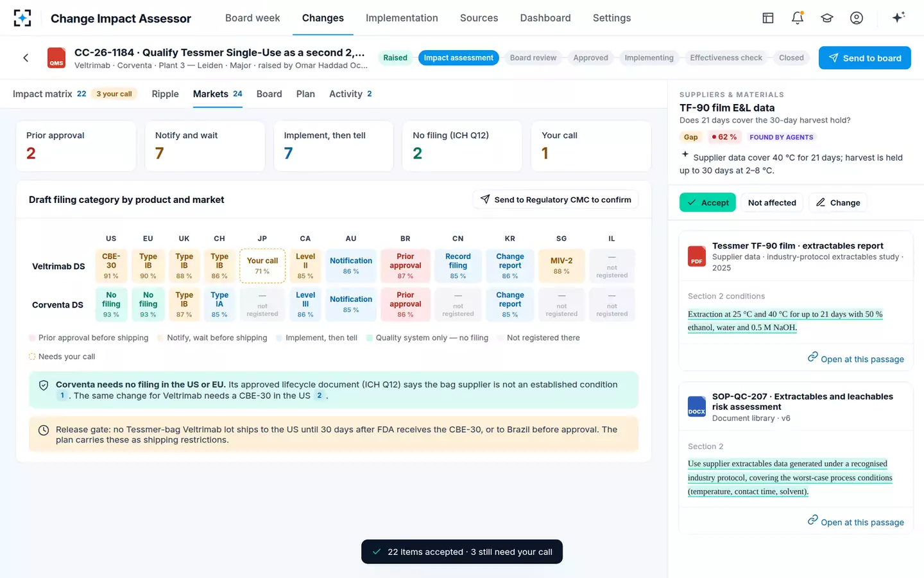Click Veltrimab DS SG MIV-2 cell

(561, 266)
